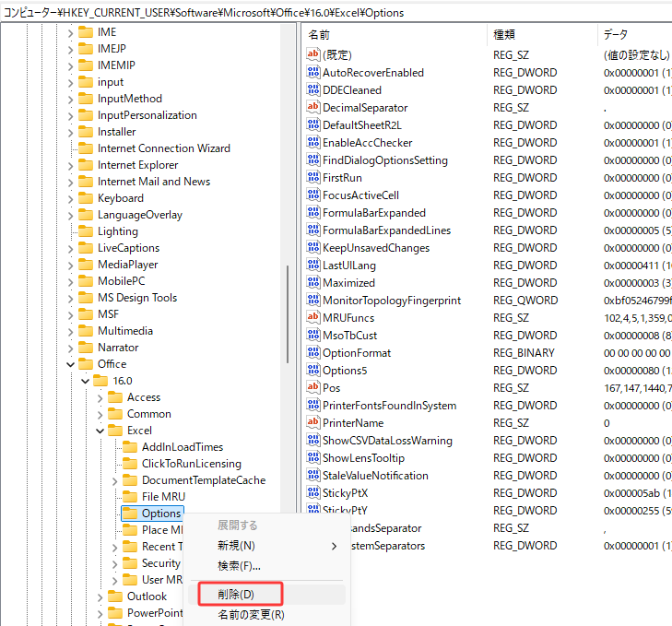The width and height of the screenshot is (672, 626).
Task: Choose 名前の変更(R) from the context menu
Action: click(266, 614)
